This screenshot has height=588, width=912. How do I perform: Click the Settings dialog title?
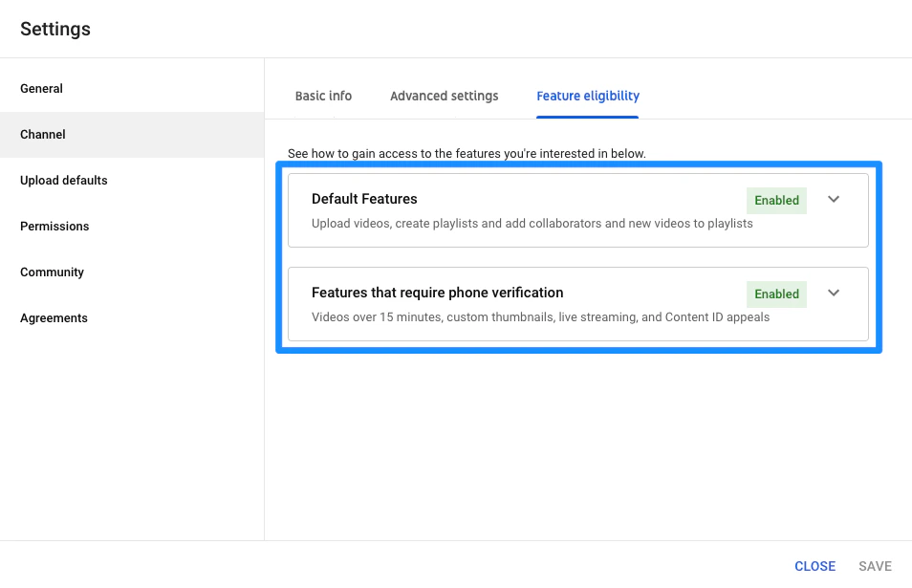(x=54, y=29)
